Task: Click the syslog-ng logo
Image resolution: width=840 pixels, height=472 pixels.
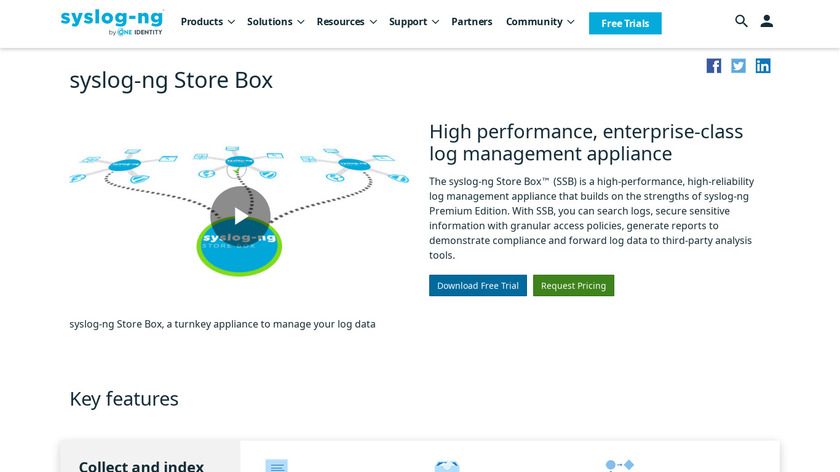Action: click(x=112, y=22)
